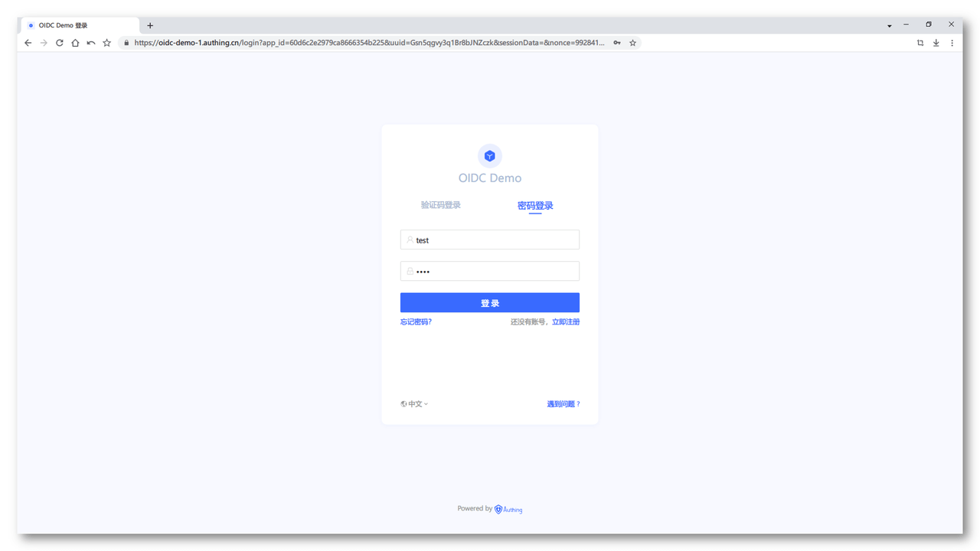
Task: Click the undo closed tab arrow icon
Action: pos(91,43)
